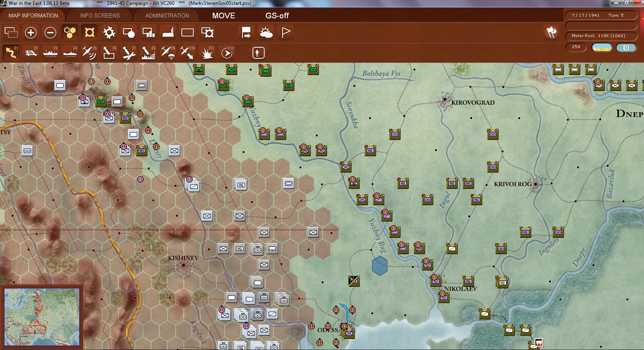Click the flag-with-arrow toolbar icon
The width and height of the screenshot is (644, 350).
(246, 32)
